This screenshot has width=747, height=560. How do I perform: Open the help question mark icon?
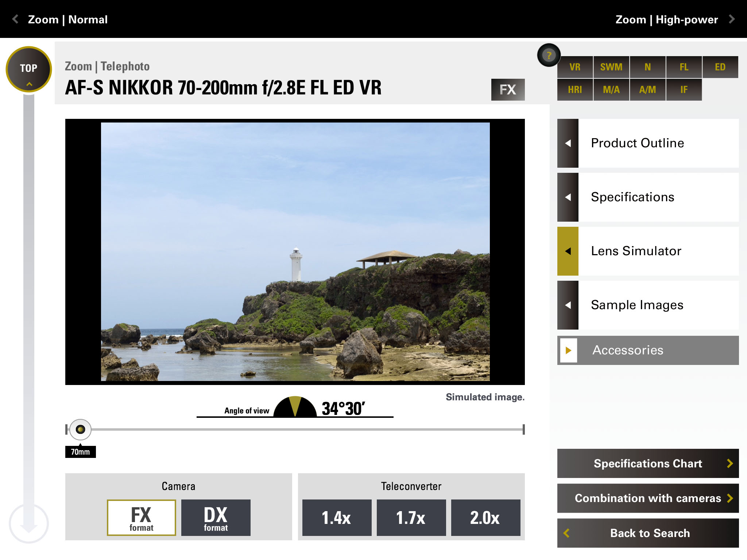point(549,55)
